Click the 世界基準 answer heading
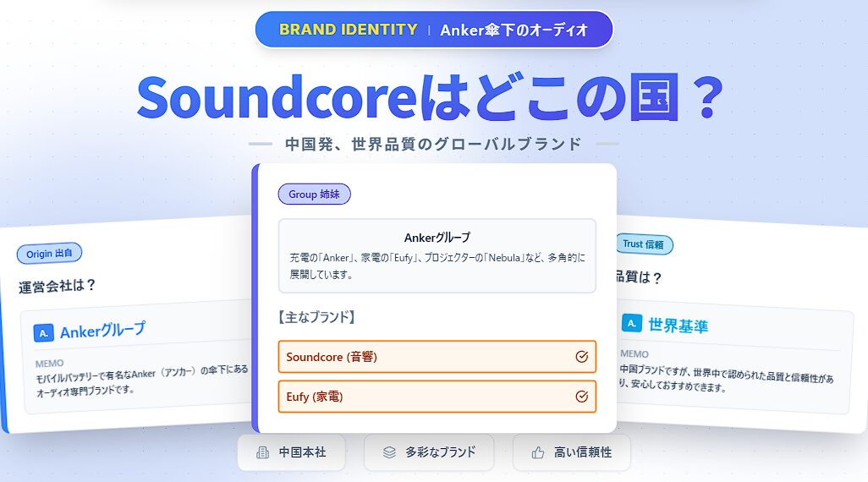Screen dimensions: 868x482 (x=678, y=325)
